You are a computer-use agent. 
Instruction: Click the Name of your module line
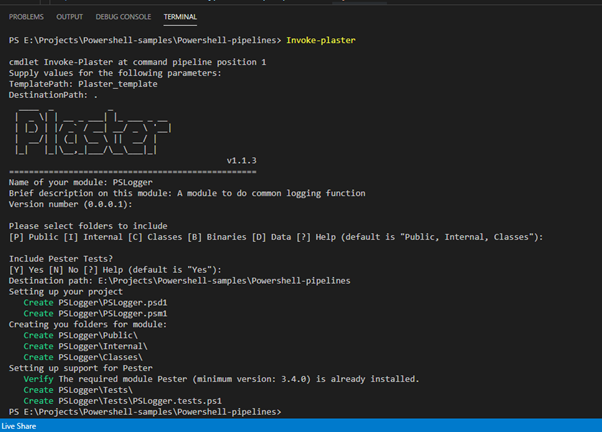(x=75, y=182)
